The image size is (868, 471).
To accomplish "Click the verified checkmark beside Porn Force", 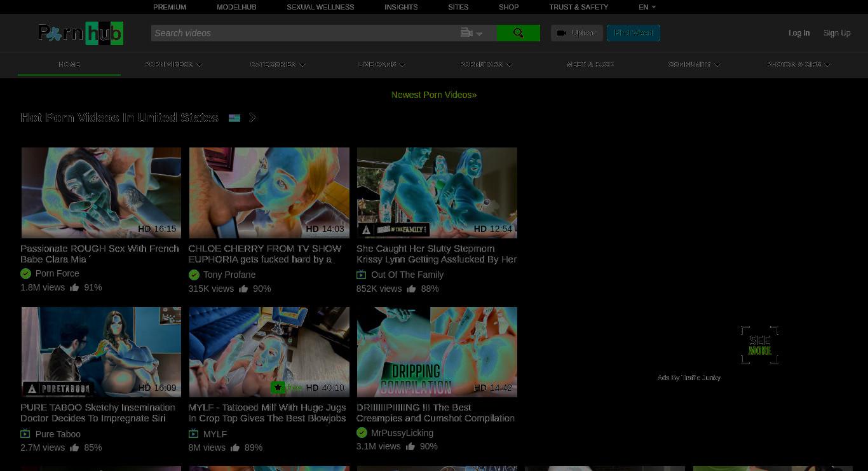I will (25, 273).
